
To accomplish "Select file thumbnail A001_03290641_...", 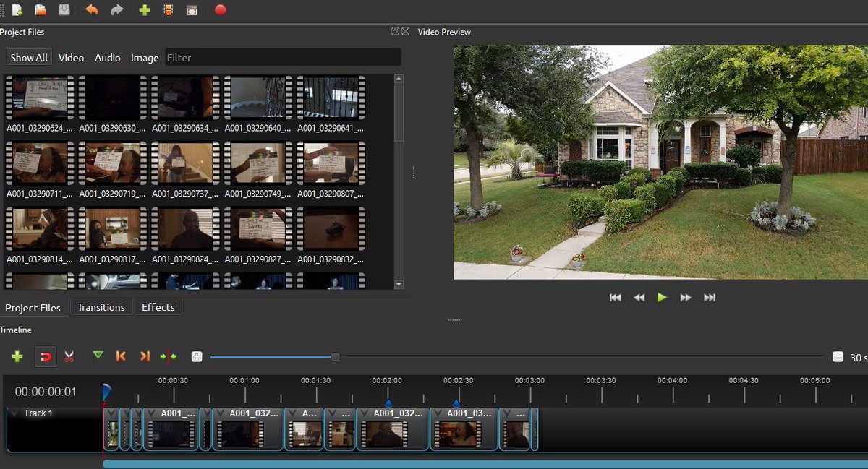I will (331, 98).
